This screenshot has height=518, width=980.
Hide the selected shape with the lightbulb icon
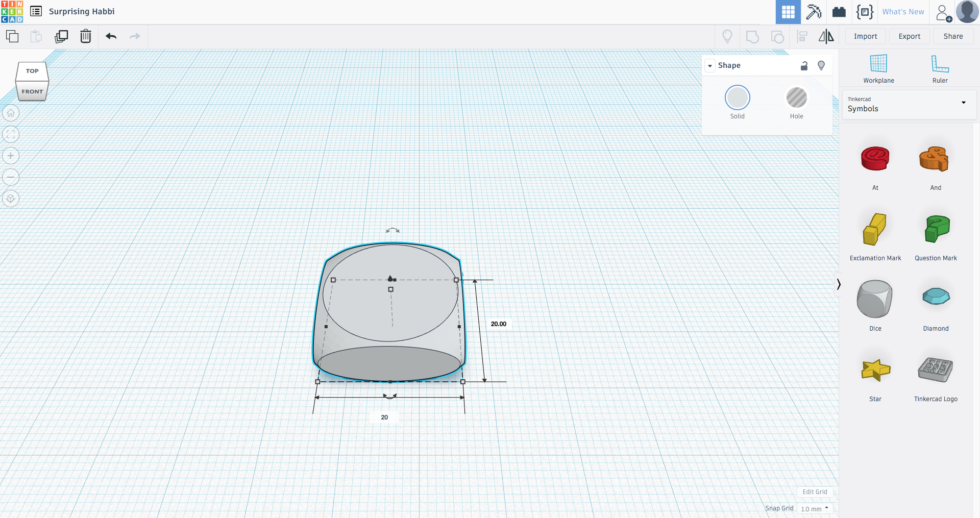[821, 65]
